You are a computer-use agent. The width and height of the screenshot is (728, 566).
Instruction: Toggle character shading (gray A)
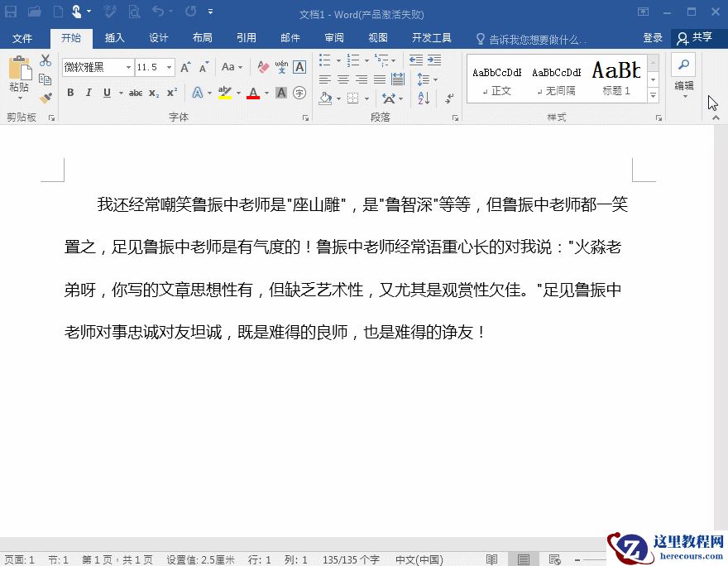(281, 93)
